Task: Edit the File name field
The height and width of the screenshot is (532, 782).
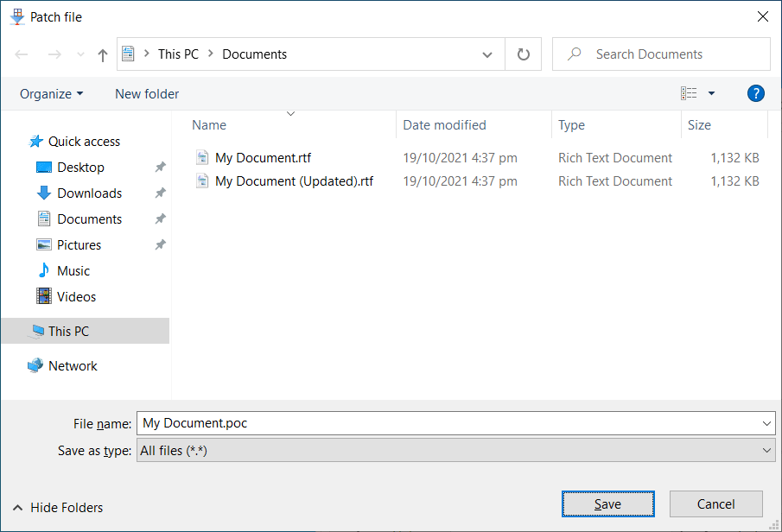Action: pos(448,423)
